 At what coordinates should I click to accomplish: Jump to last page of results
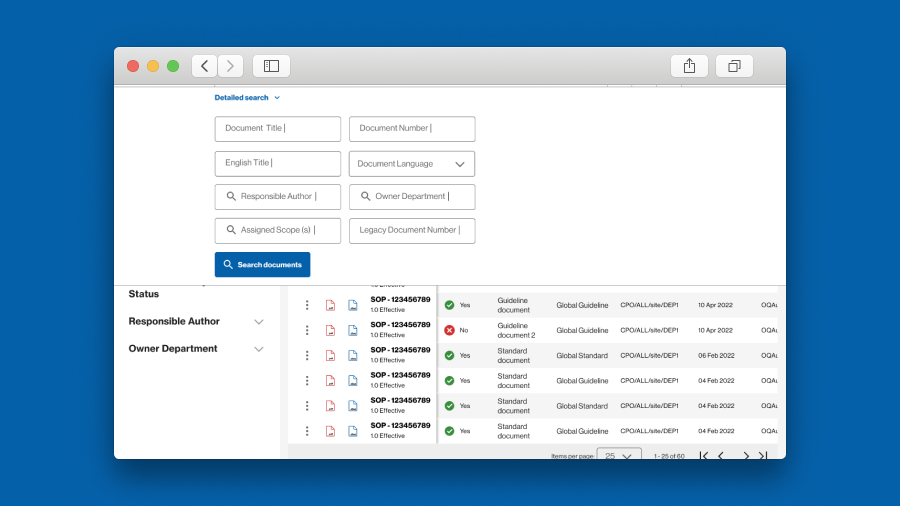click(763, 456)
